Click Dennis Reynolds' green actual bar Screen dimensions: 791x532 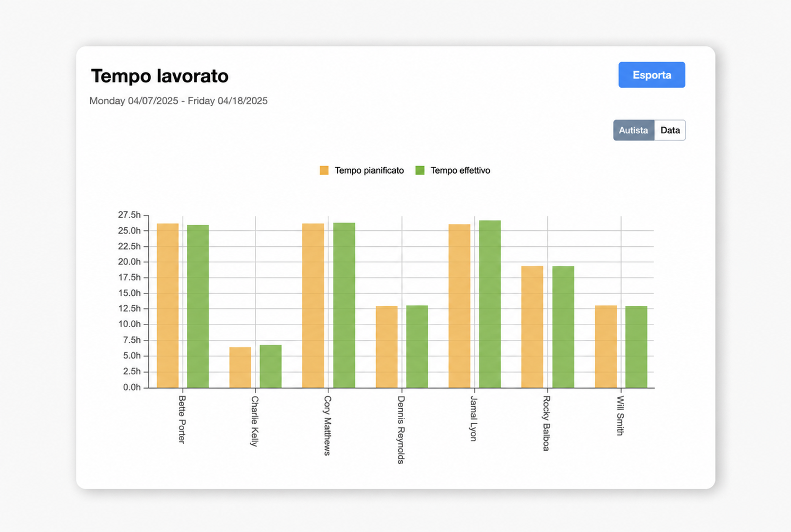click(417, 347)
